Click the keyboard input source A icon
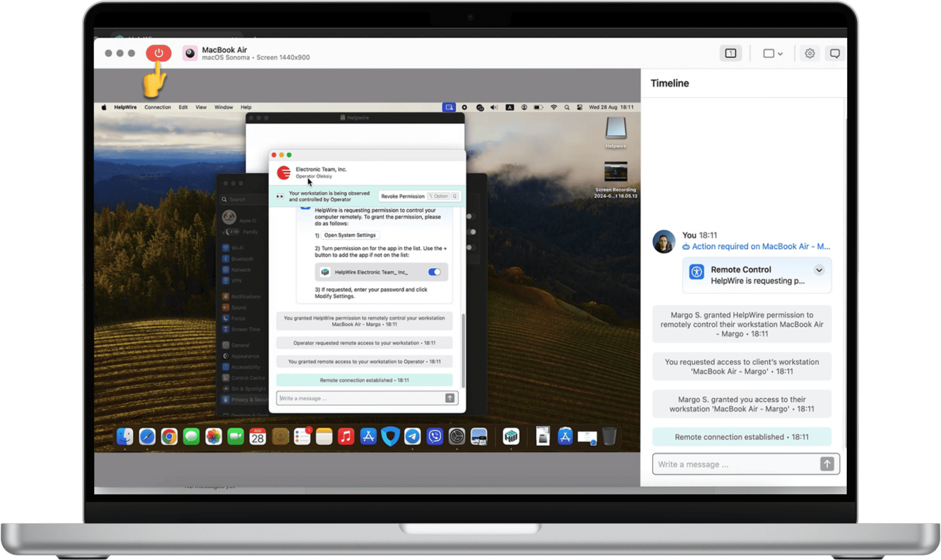 509,107
